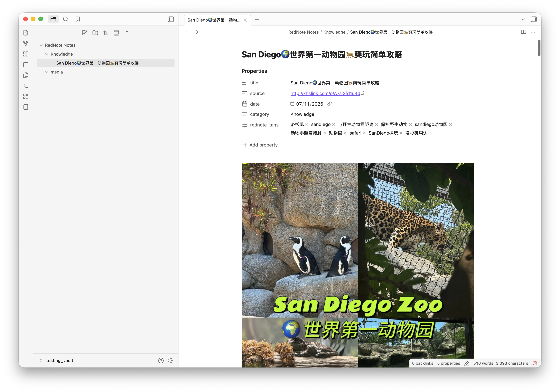This screenshot has height=392, width=560.
Task: Remove the 与野生动物零距离 tag
Action: (x=376, y=125)
